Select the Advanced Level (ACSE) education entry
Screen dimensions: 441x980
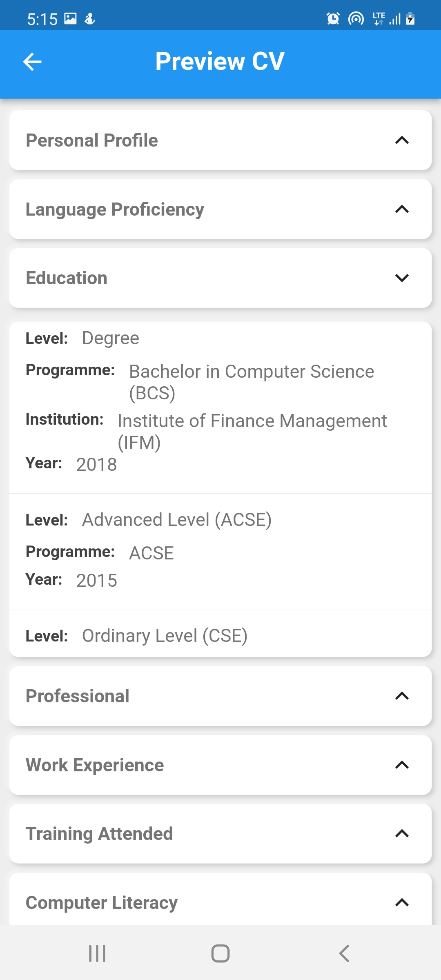[x=220, y=552]
